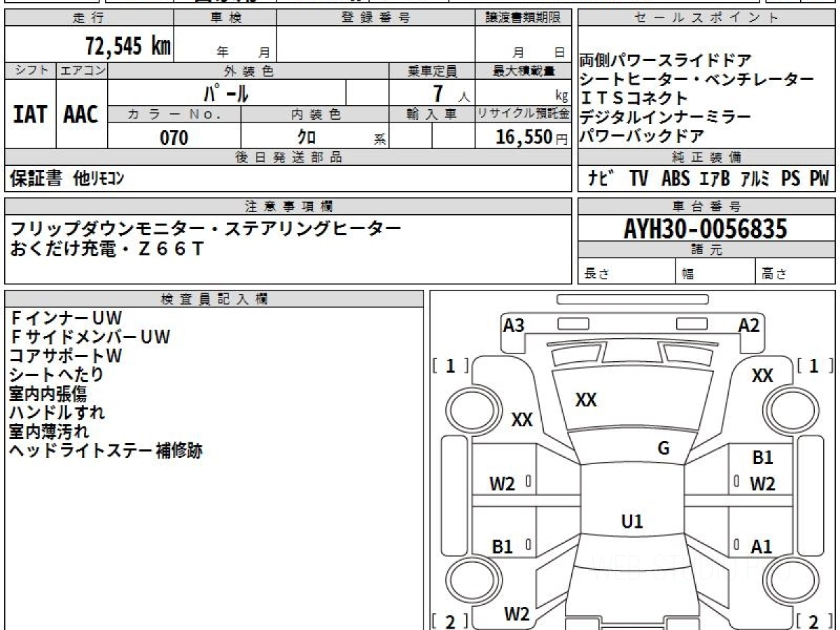The height and width of the screenshot is (630, 840).
Task: Select the シフト label
Action: pos(30,70)
